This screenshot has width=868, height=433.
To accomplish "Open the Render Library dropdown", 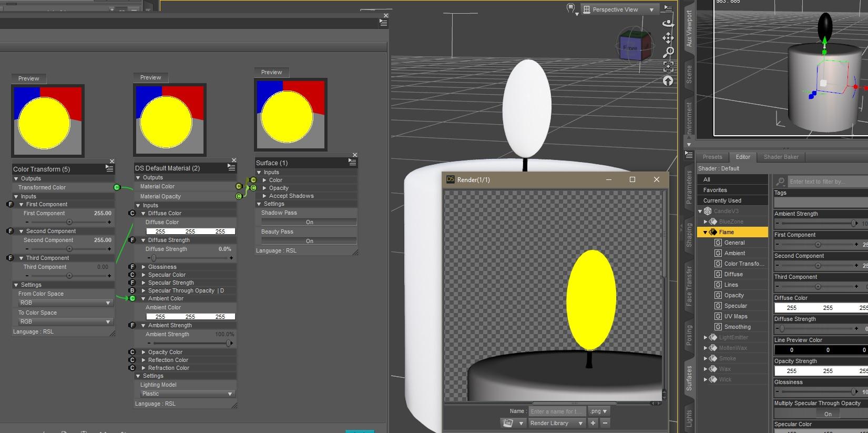I will tap(556, 423).
